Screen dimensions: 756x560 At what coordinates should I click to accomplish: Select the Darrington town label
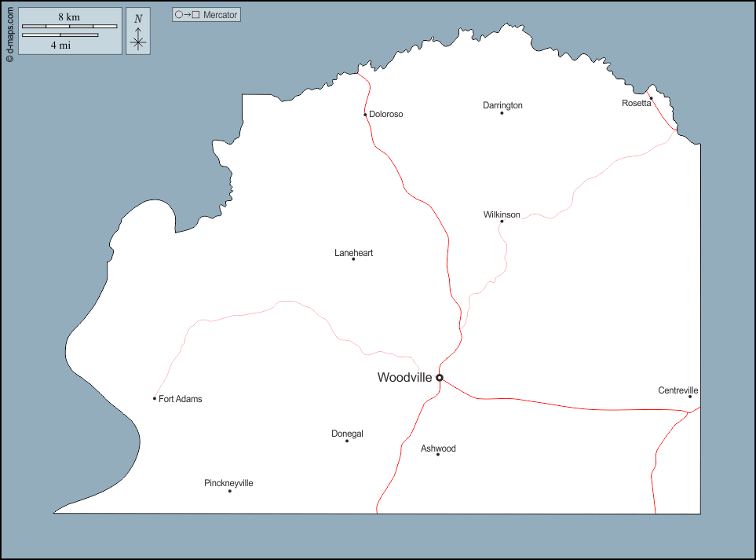pyautogui.click(x=502, y=105)
